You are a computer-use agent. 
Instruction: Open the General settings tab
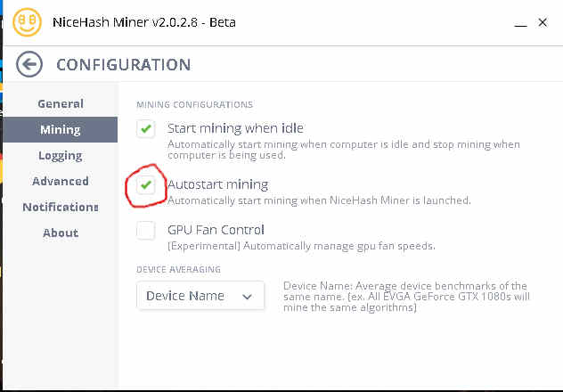61,103
